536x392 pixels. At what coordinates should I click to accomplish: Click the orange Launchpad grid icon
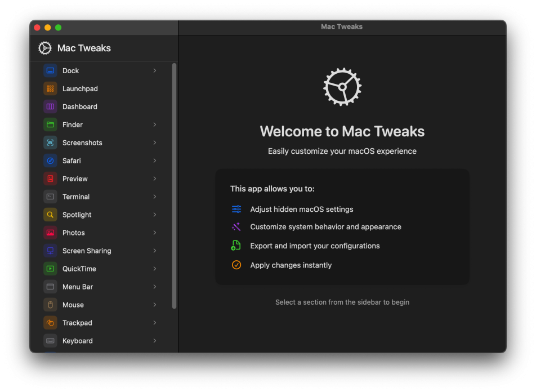click(x=50, y=88)
